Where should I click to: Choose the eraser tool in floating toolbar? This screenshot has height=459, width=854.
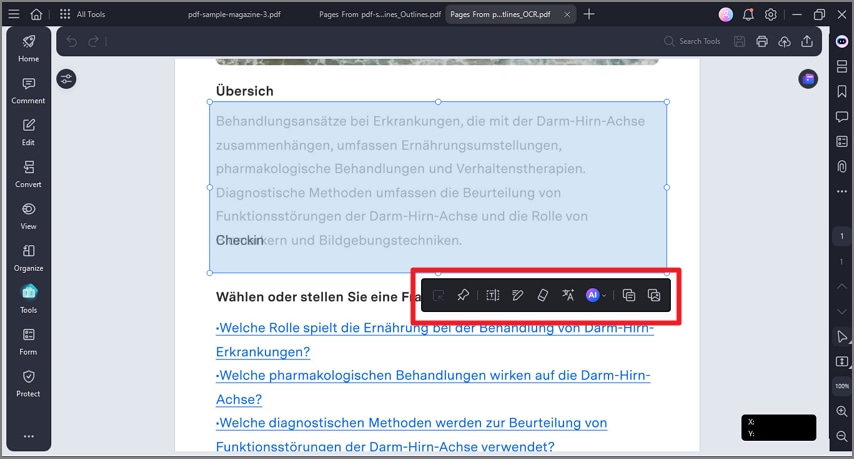(x=542, y=295)
